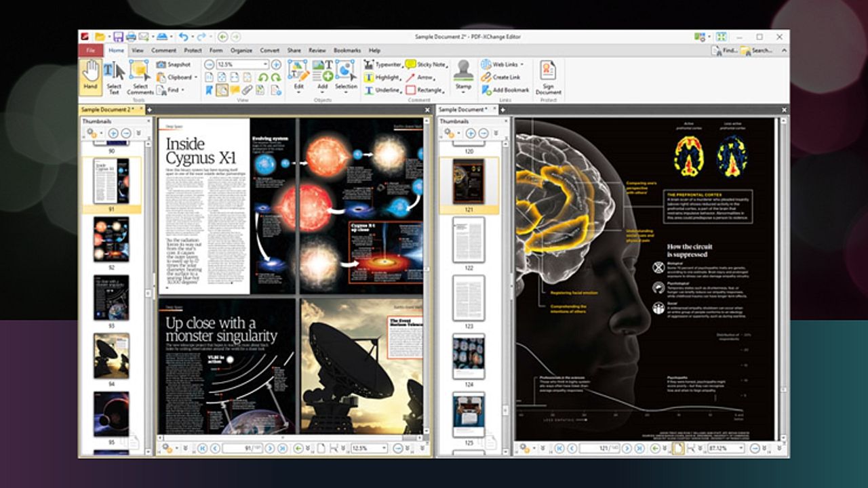Close the left Thumbnails panel
Screen dimensions: 868x488
pos(147,121)
